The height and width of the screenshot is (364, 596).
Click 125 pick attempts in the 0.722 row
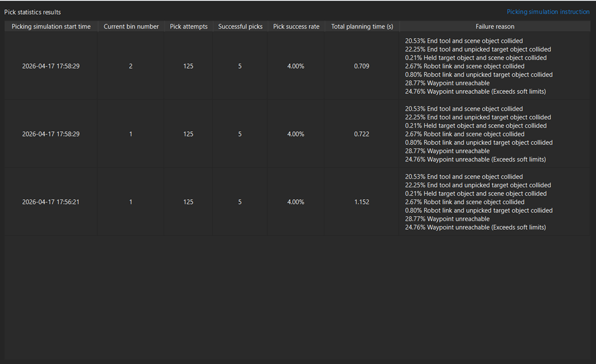click(x=188, y=134)
